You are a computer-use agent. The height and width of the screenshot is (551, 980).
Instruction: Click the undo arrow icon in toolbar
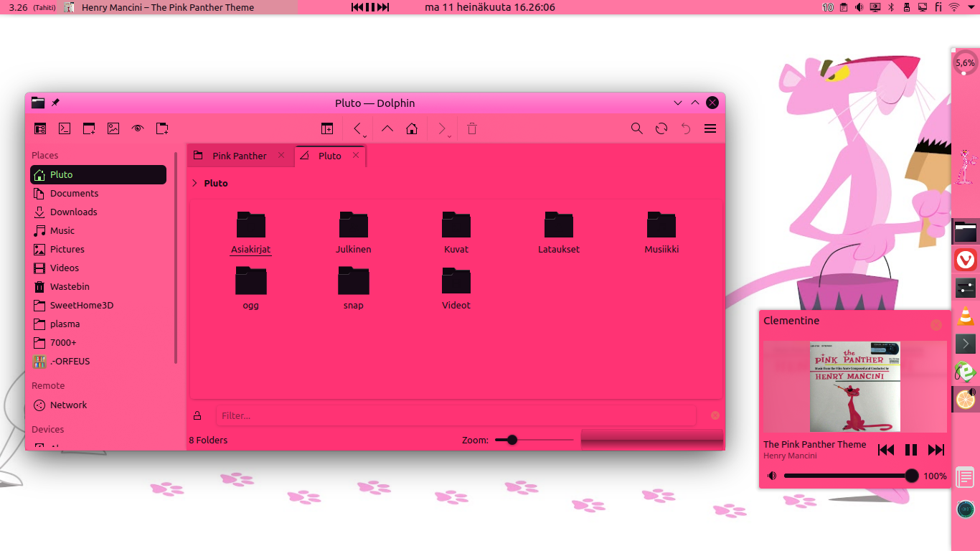(686, 128)
